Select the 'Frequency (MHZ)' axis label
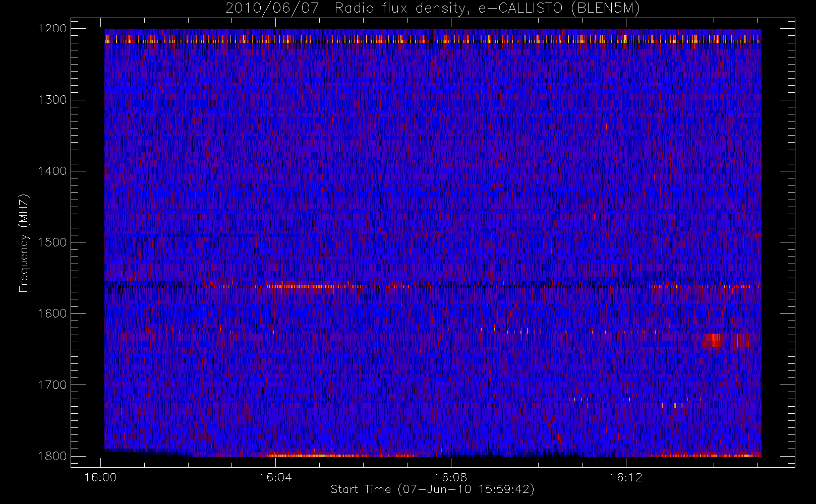Image resolution: width=816 pixels, height=504 pixels. [24, 243]
